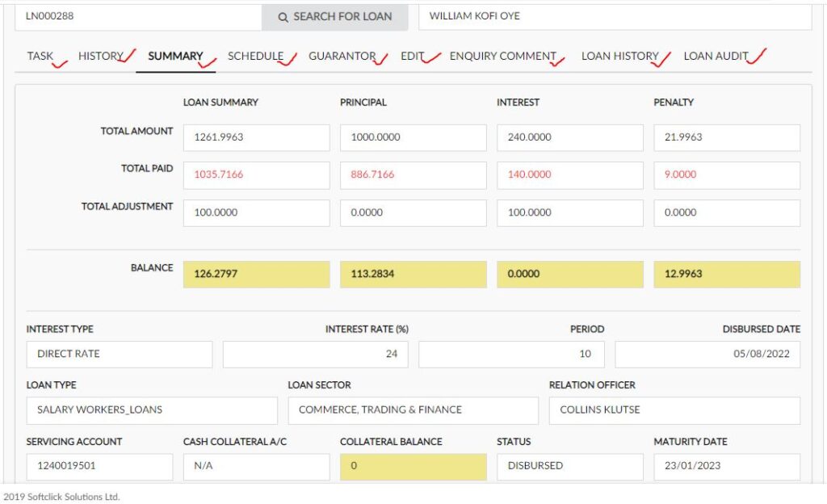Open the Task tab
The width and height of the screenshot is (827, 504).
pyautogui.click(x=40, y=57)
